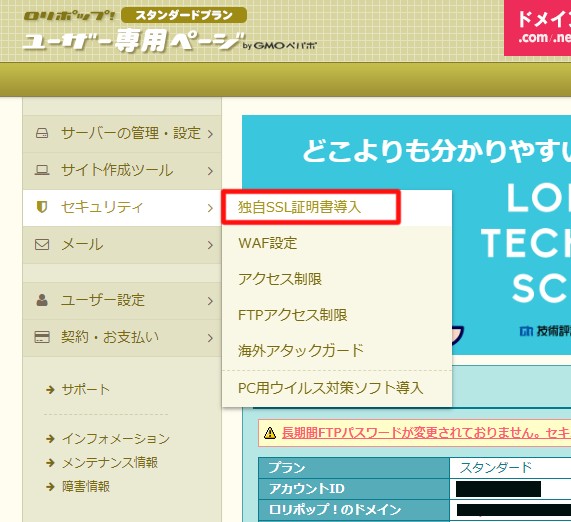Open the メンテナンス情報 link
The image size is (571, 522).
(x=110, y=463)
